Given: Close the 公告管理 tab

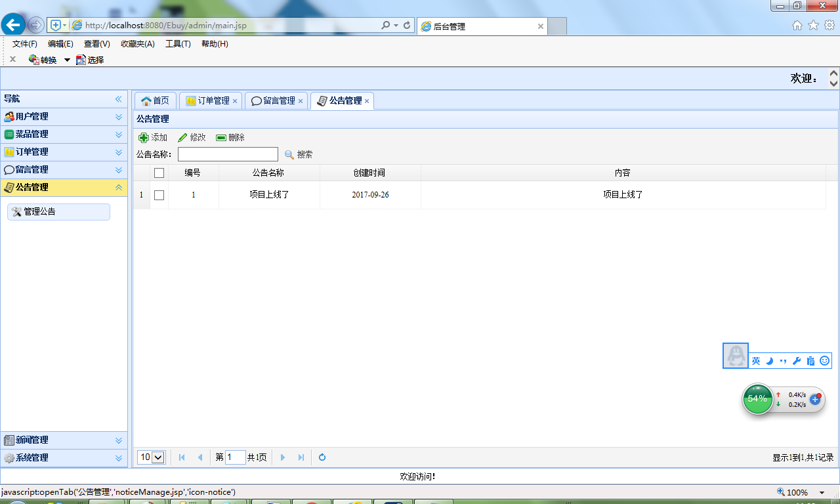Looking at the screenshot, I should point(367,101).
